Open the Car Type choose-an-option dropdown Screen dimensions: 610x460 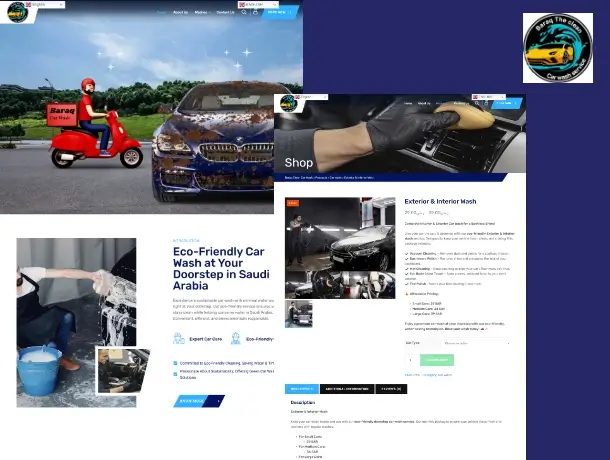tap(477, 343)
